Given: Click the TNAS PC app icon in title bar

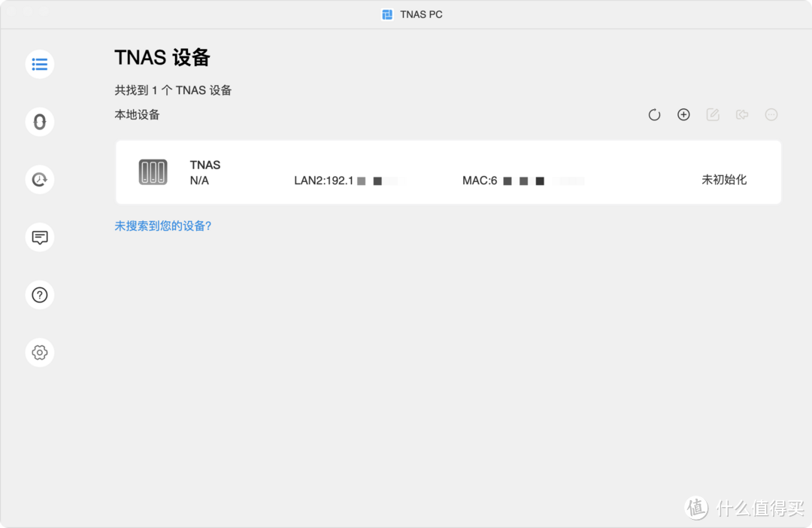Looking at the screenshot, I should point(387,14).
